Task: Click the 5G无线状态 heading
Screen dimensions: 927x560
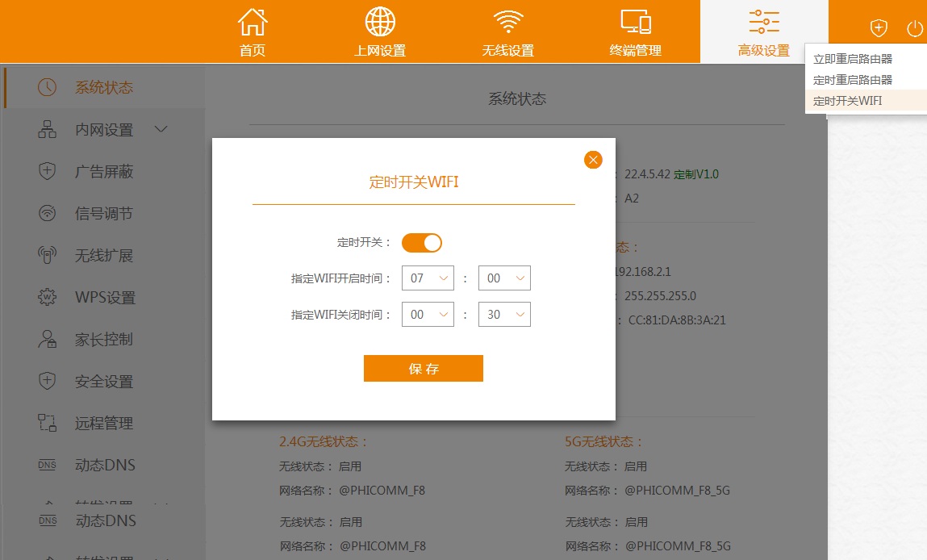Action: (603, 441)
